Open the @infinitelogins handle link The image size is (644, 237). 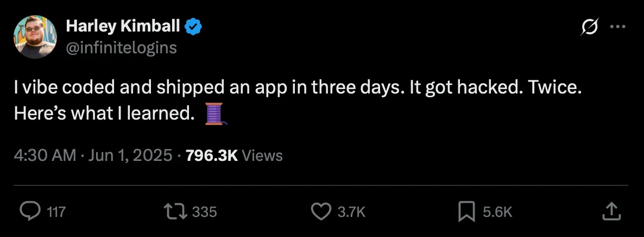point(121,48)
